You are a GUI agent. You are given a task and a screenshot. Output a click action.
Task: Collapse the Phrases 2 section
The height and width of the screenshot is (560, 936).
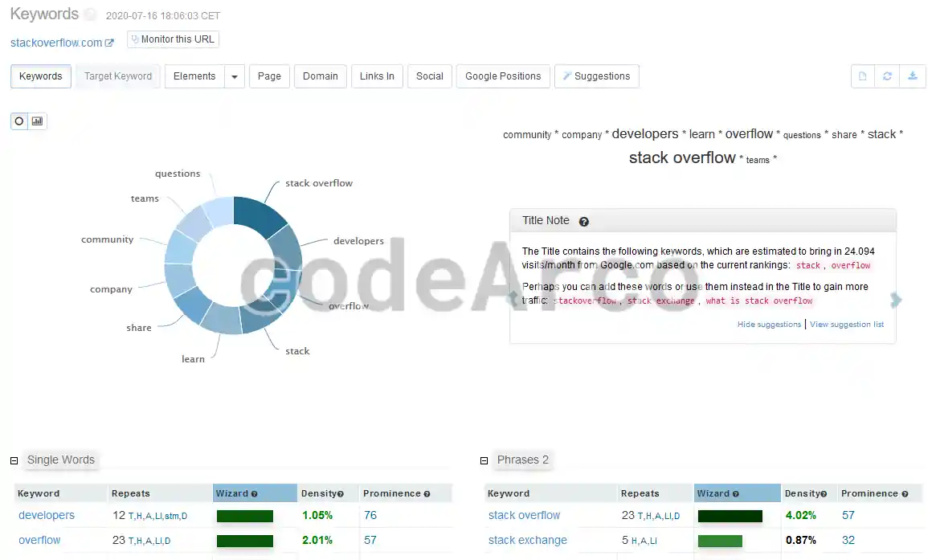pyautogui.click(x=484, y=461)
